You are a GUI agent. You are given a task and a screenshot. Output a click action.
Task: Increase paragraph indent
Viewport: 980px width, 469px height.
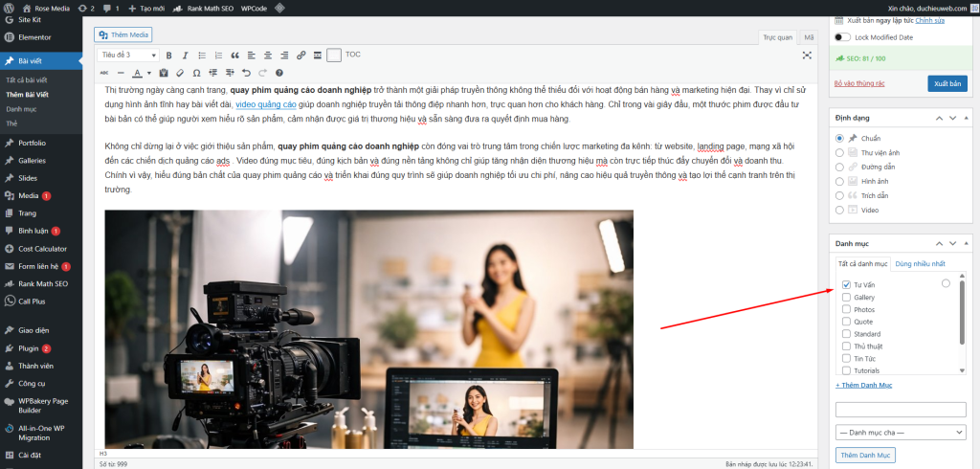tap(230, 73)
